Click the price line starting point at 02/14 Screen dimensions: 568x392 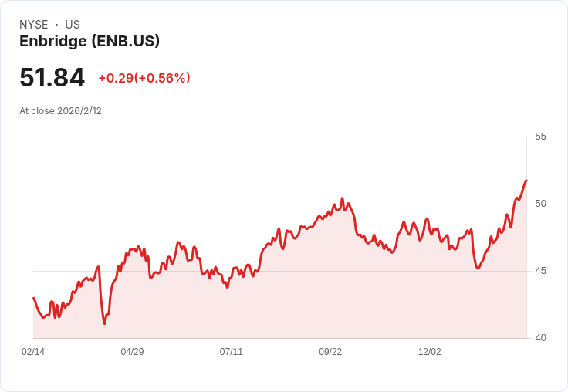(33, 298)
